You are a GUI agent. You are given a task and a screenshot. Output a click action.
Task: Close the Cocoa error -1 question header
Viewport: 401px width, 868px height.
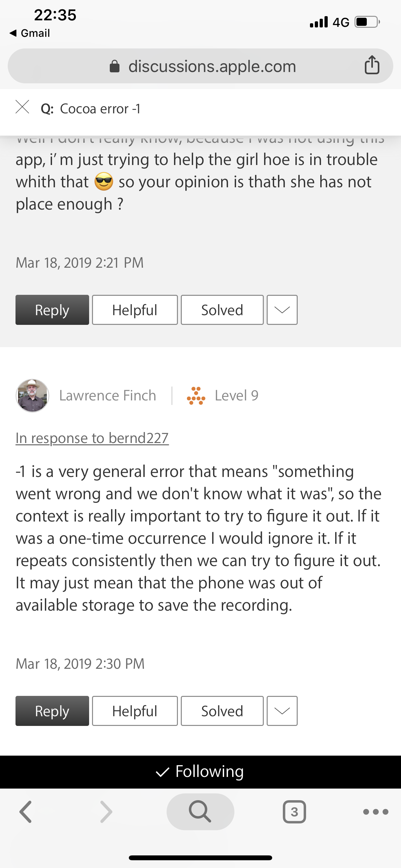click(22, 107)
